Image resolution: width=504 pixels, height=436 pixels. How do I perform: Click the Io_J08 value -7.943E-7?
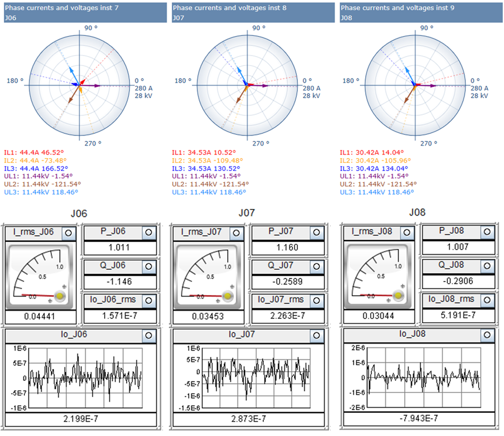pos(419,418)
